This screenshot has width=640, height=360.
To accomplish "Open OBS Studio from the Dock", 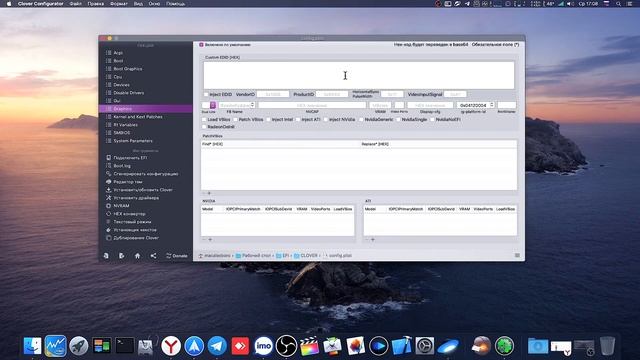I will (x=286, y=346).
